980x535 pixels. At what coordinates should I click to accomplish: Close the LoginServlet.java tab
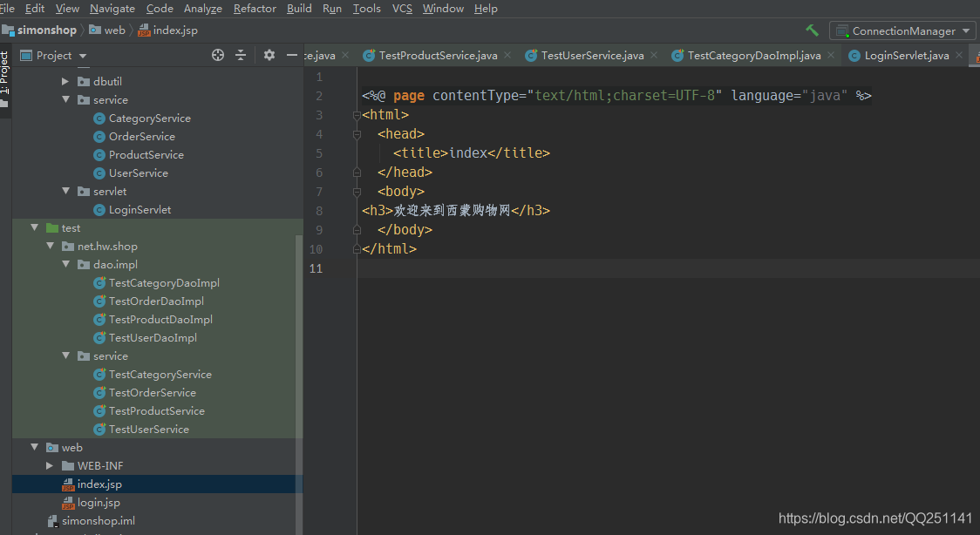[x=959, y=55]
